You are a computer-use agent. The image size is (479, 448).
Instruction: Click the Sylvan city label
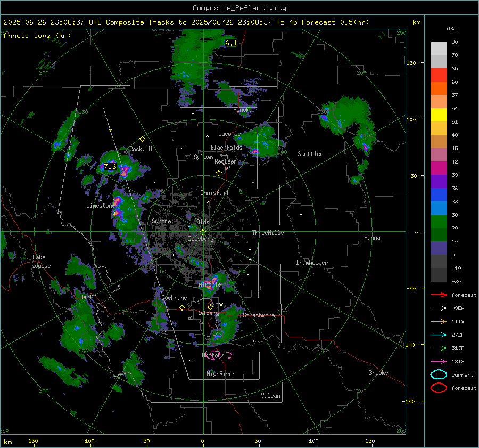tap(203, 158)
